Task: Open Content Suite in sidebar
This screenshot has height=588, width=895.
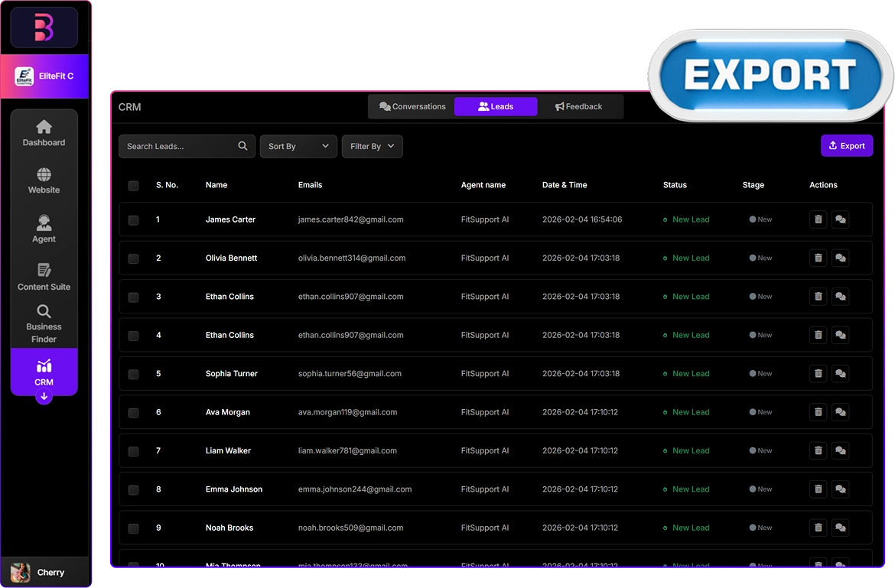Action: pyautogui.click(x=44, y=278)
